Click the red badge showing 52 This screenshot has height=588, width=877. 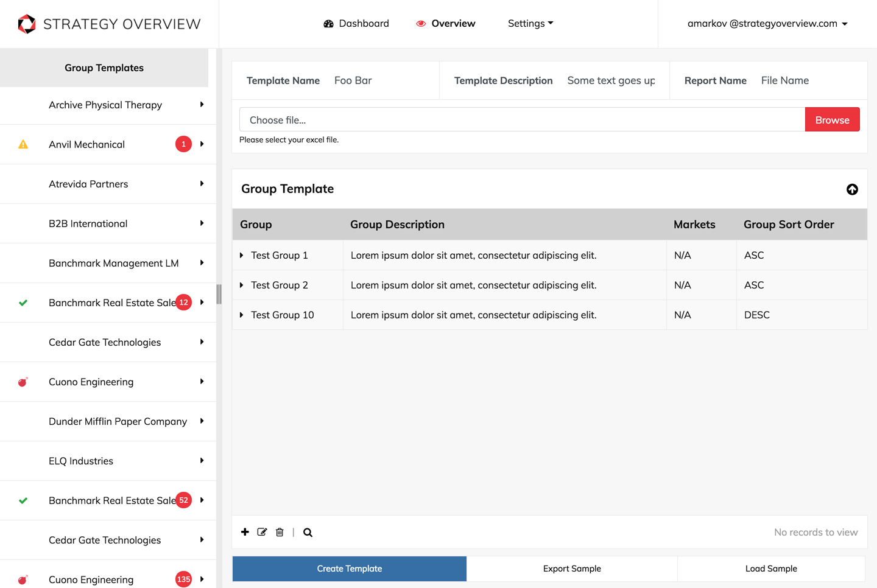pyautogui.click(x=183, y=500)
